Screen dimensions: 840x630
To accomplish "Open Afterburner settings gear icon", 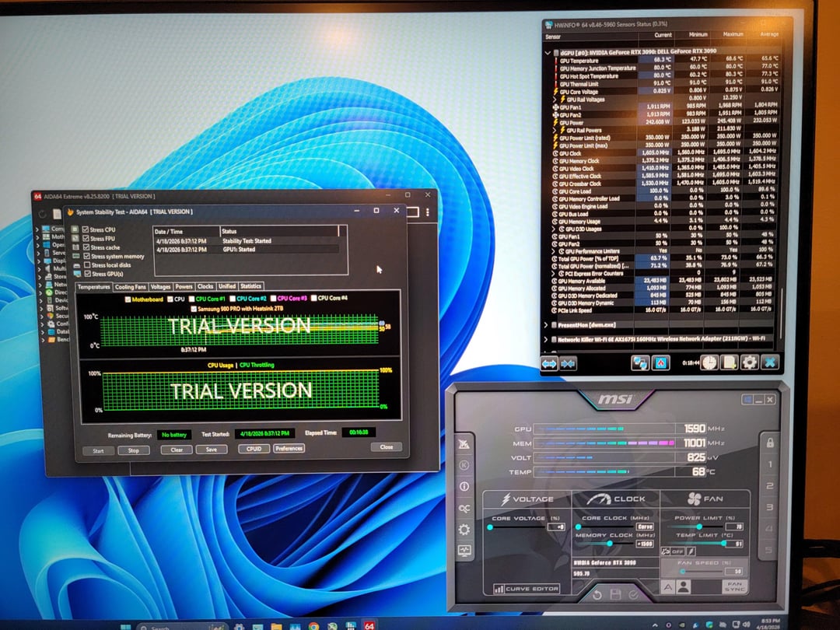I will [x=464, y=530].
